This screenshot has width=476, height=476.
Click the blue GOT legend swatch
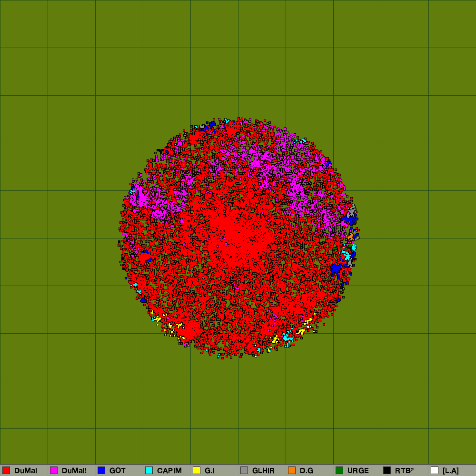pyautogui.click(x=101, y=470)
